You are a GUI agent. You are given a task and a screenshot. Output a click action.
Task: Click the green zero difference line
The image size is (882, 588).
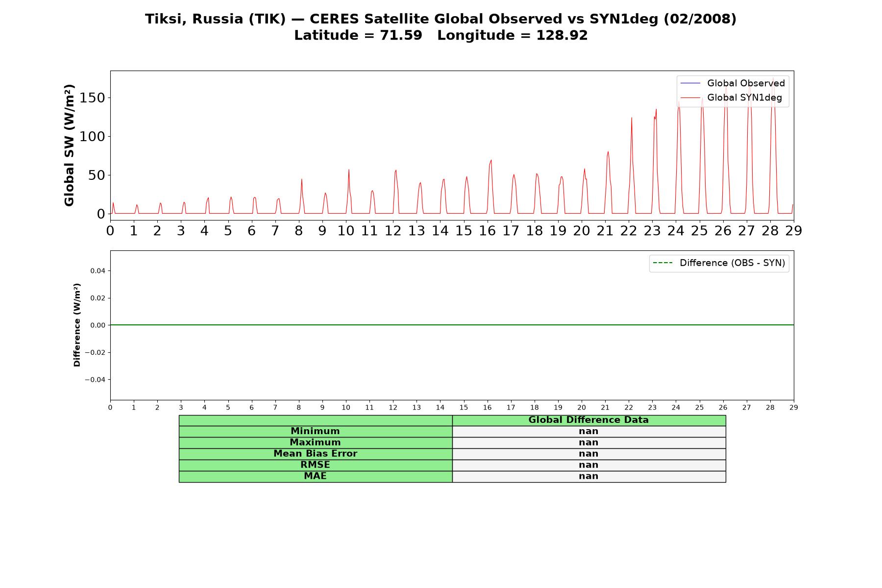pyautogui.click(x=452, y=325)
